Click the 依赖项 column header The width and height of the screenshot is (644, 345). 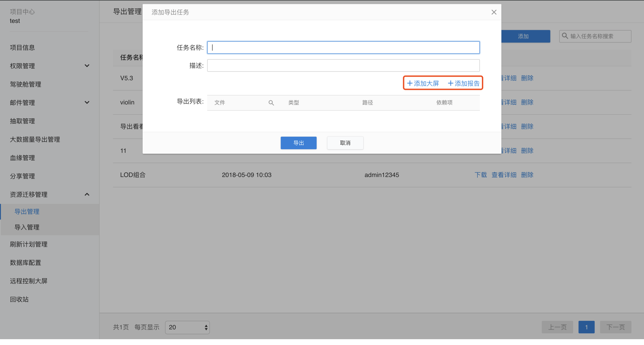444,102
